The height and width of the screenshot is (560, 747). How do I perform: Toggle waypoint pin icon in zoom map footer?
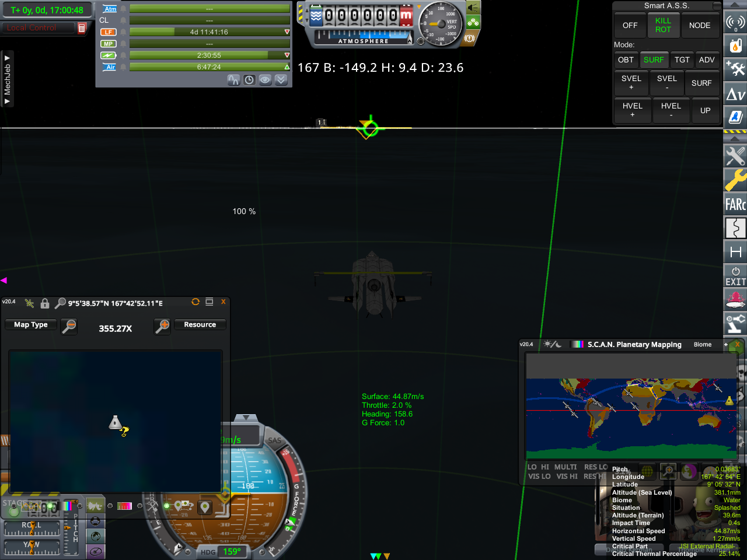click(205, 507)
